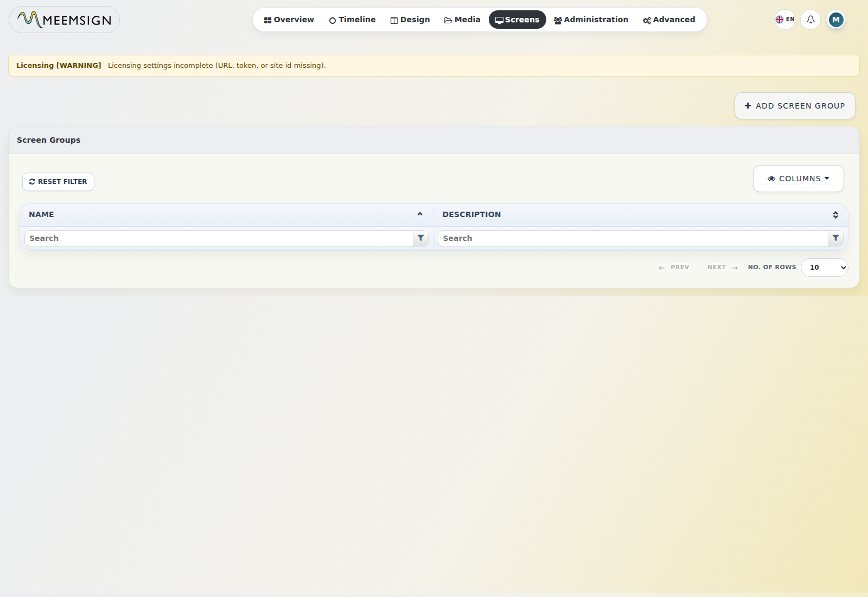868x597 pixels.
Task: Reset the table filter
Action: pos(58,182)
